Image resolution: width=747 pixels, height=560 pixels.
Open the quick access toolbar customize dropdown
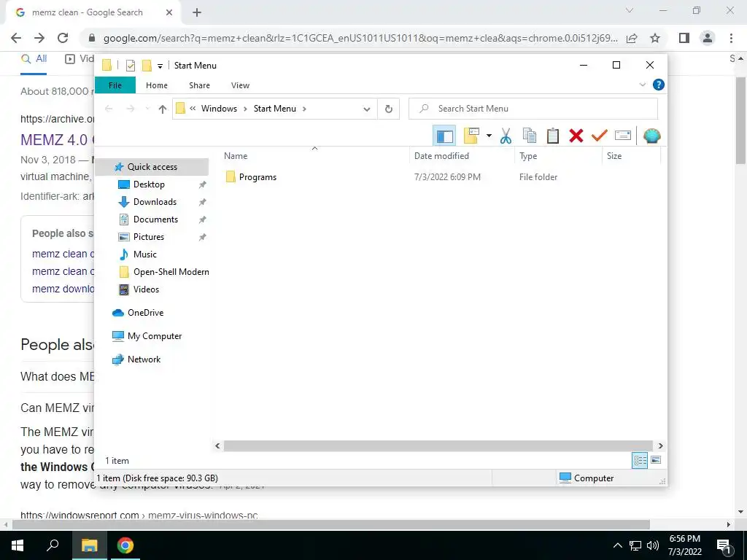click(160, 66)
